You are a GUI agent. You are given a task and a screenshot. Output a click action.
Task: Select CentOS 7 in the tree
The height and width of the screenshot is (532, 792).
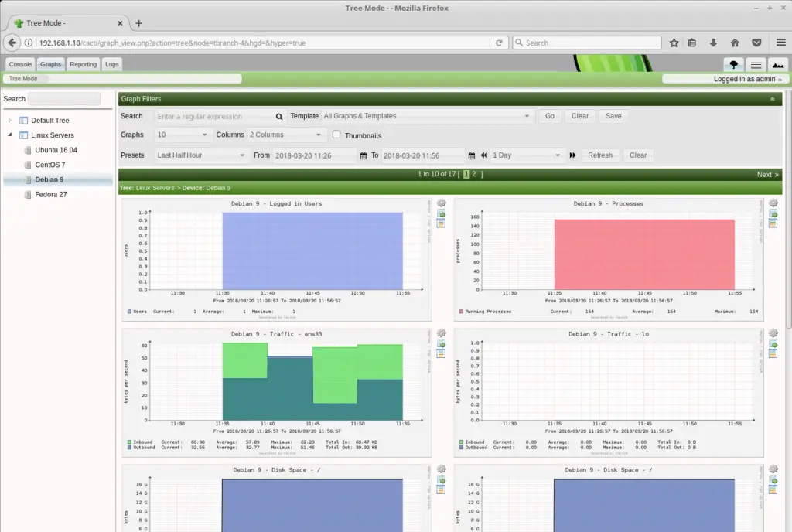coord(50,165)
